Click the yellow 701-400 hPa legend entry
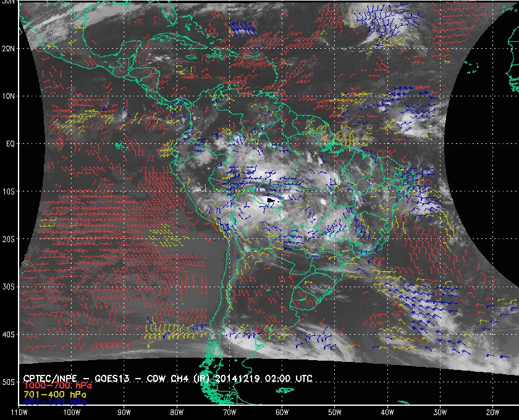 (54, 395)
